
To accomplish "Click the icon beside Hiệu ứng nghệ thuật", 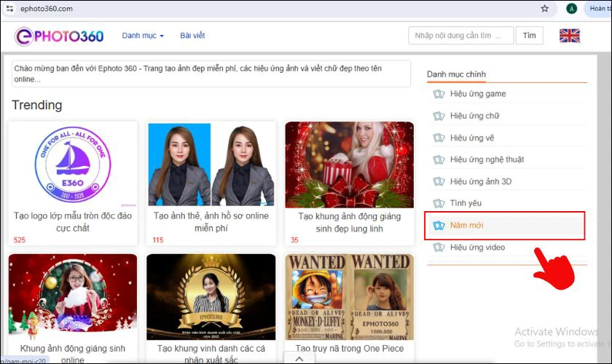I will [439, 159].
